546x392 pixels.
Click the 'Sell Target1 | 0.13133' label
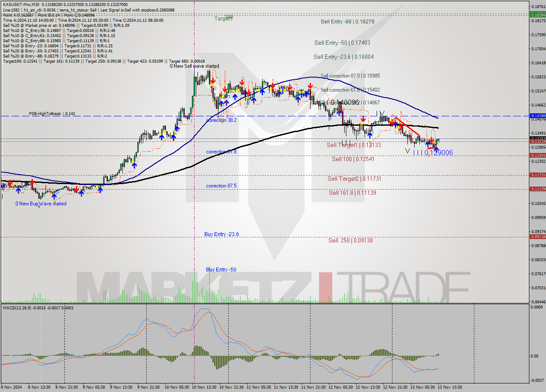pos(354,145)
